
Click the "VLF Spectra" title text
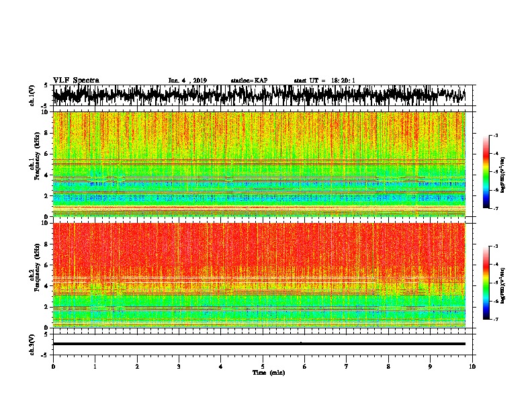(76, 81)
